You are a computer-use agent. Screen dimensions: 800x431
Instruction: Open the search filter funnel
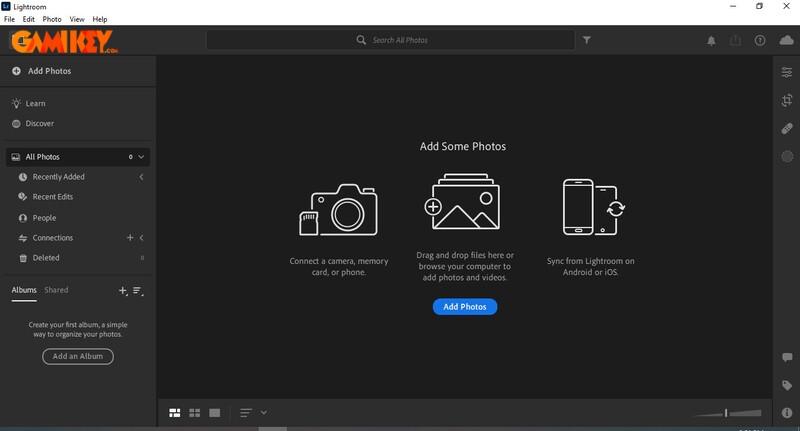[x=587, y=40]
